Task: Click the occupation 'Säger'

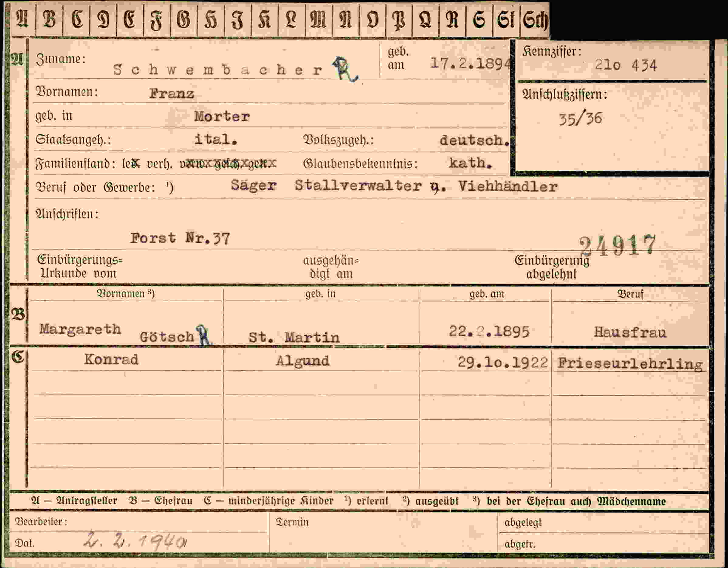Action: (x=254, y=185)
